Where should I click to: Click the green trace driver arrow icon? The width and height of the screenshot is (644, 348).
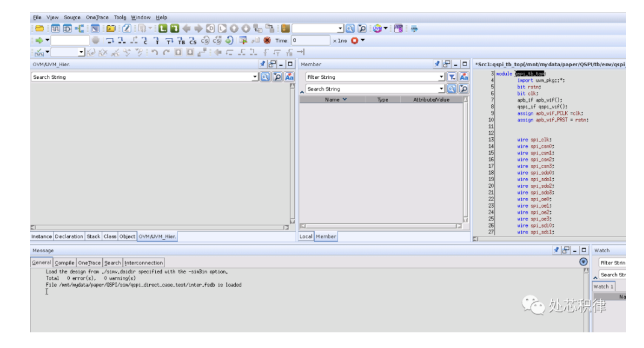tap(175, 28)
